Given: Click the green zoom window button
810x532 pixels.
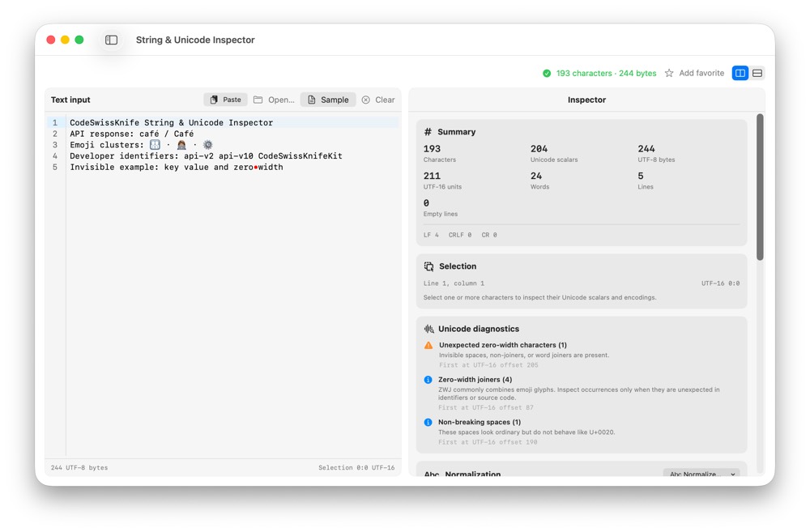Looking at the screenshot, I should tap(79, 40).
